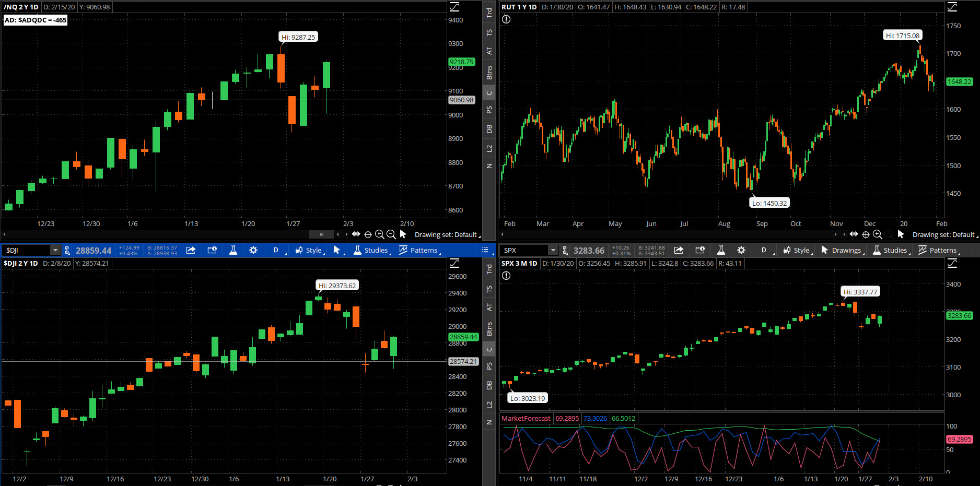Click the AD: $ADQDC = -465 label
This screenshot has height=486, width=980.
(x=36, y=20)
